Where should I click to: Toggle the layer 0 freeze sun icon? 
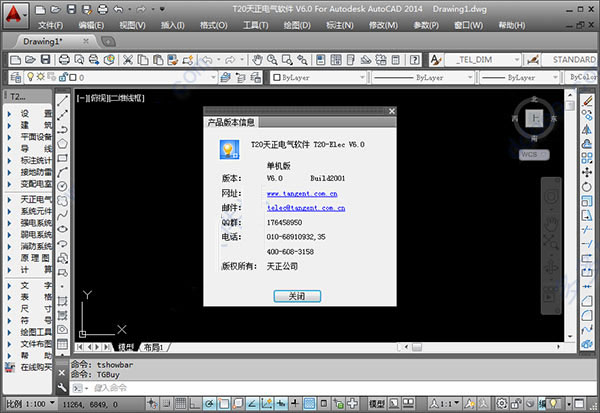(41, 77)
